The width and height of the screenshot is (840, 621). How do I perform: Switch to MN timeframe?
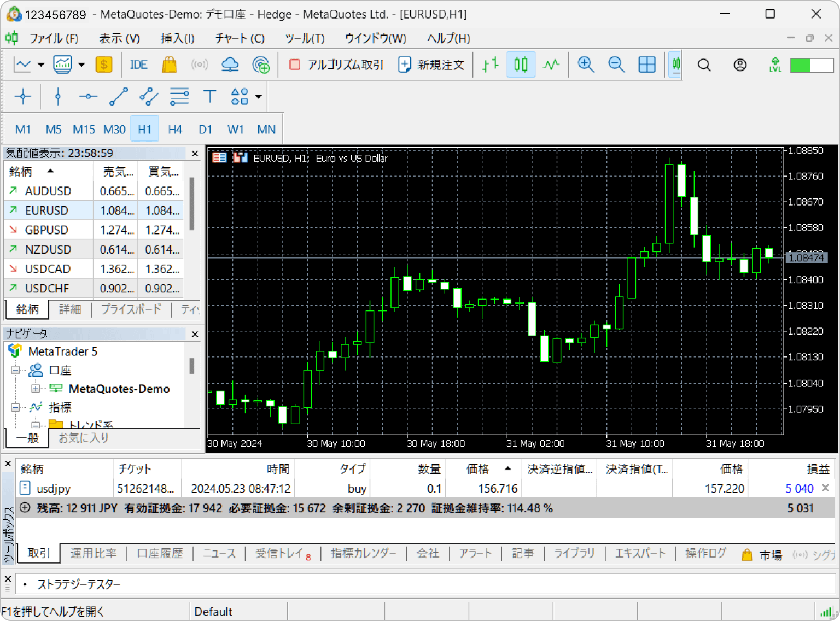[x=266, y=130]
